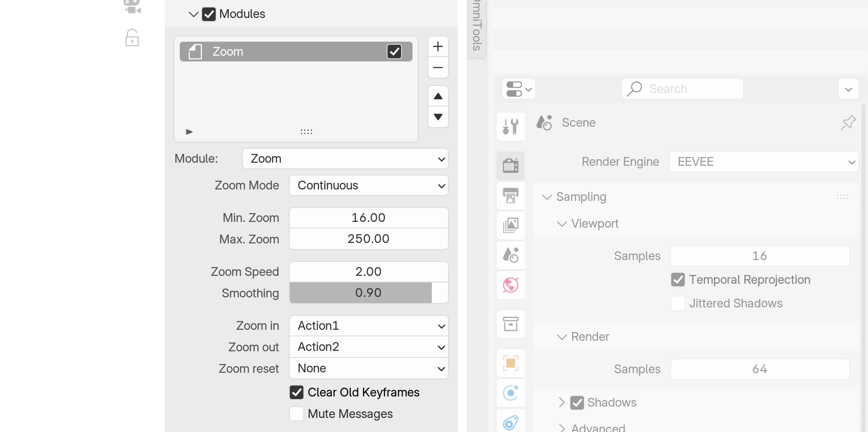Click the remove module minus button
The height and width of the screenshot is (432, 868).
coord(438,68)
